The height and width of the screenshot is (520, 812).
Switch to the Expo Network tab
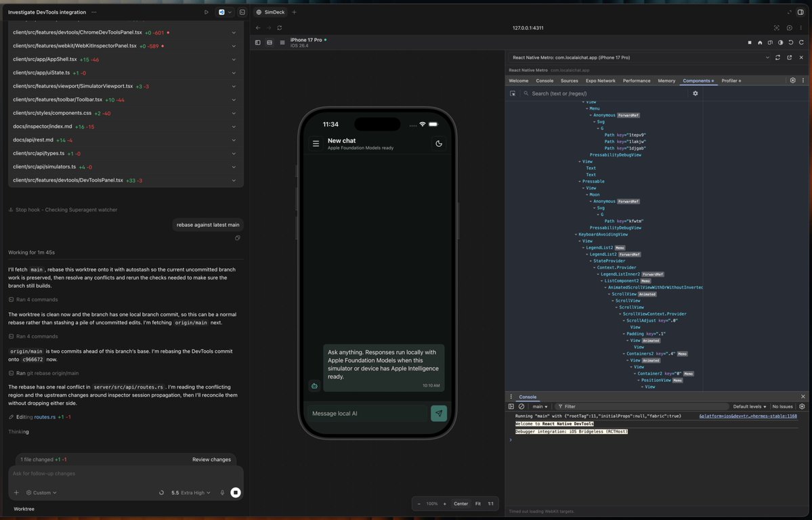pyautogui.click(x=600, y=81)
